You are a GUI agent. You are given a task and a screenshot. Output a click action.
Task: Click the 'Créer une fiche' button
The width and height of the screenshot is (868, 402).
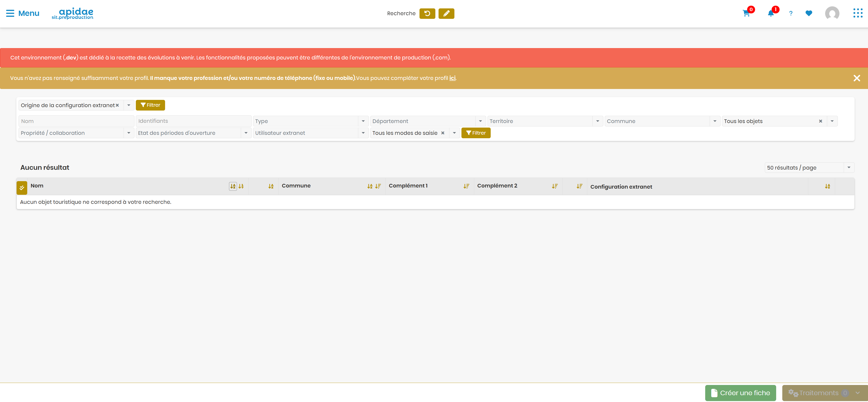pos(740,393)
